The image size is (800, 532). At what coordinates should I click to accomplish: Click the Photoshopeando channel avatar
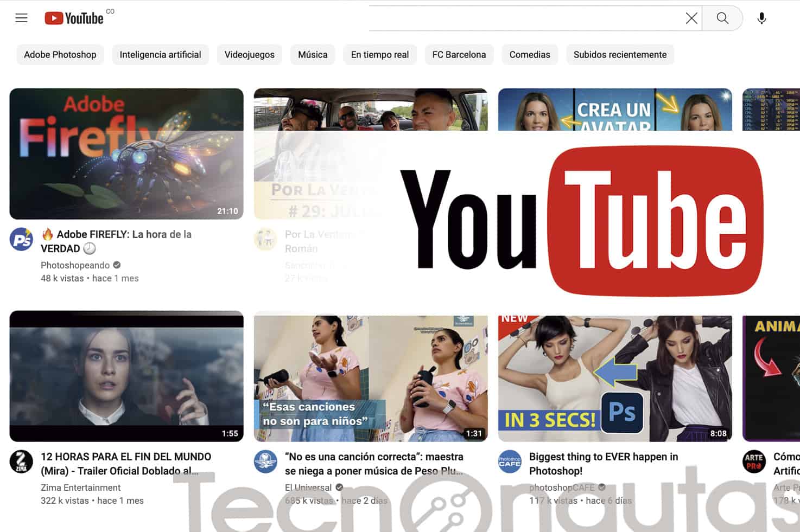22,239
